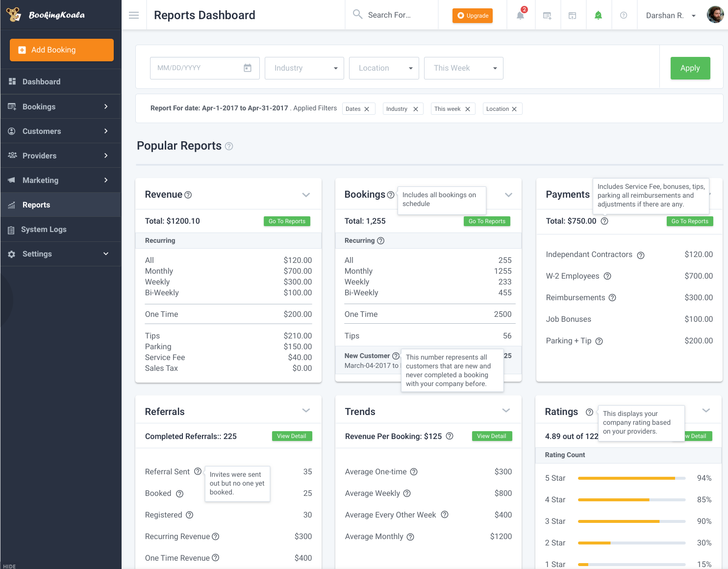The width and height of the screenshot is (728, 569).
Task: Click the 5 Star rating bar
Action: (631, 478)
